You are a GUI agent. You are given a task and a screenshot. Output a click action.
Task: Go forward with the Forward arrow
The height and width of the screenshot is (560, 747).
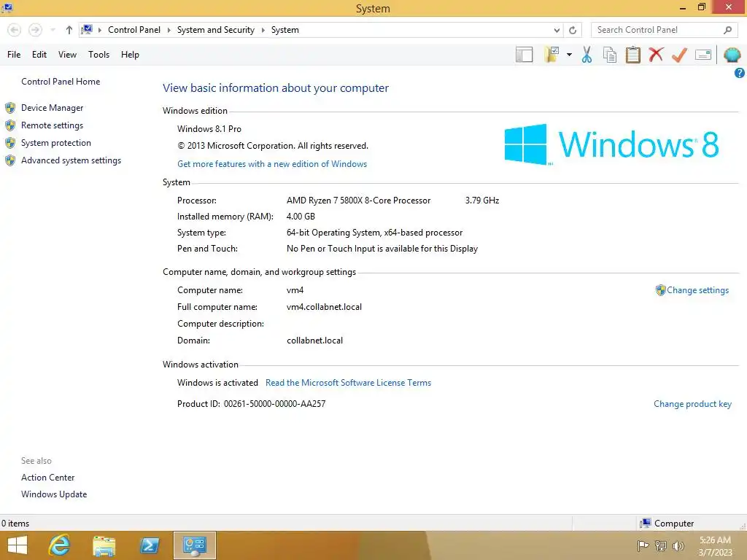[x=35, y=30]
